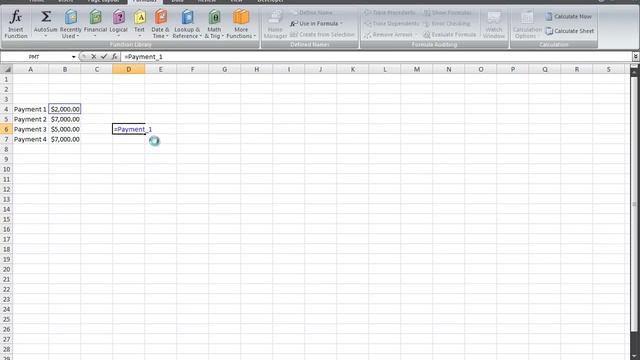Screen dimensions: 640x360
Task: Select column S header
Action: coord(609,69)
